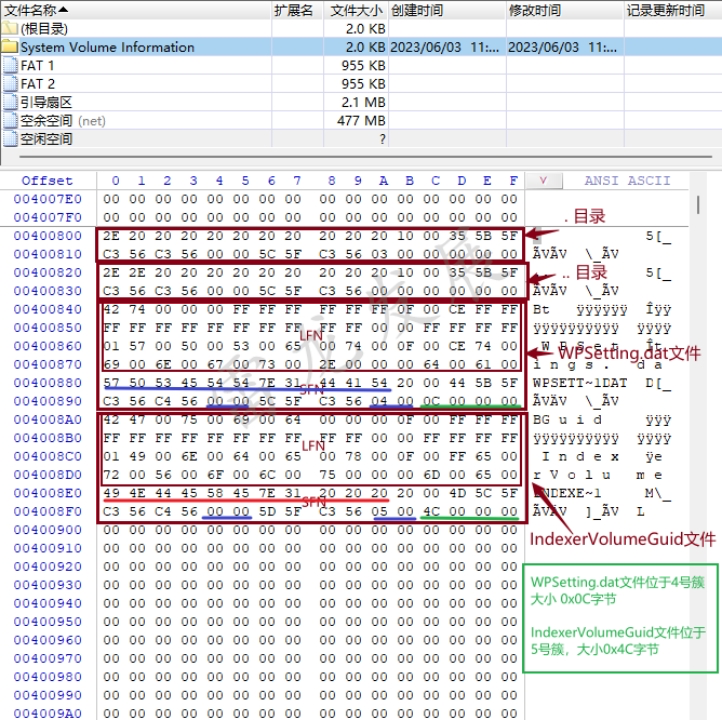Viewport: 722px width, 720px height.
Task: Click the question mark size cell of 空闲空间
Action: 382,139
